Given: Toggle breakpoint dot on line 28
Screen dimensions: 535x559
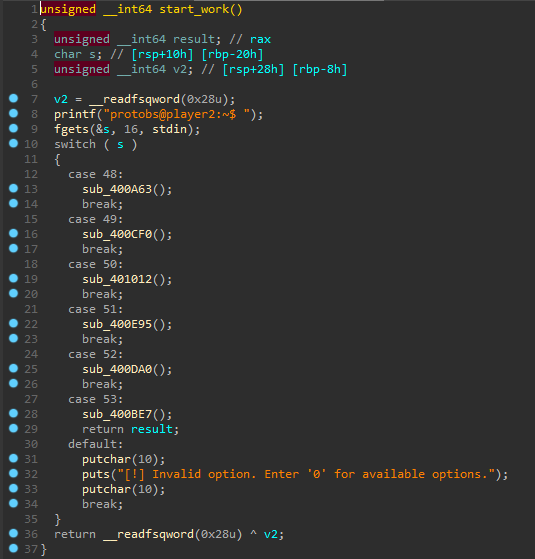Looking at the screenshot, I should click(14, 413).
